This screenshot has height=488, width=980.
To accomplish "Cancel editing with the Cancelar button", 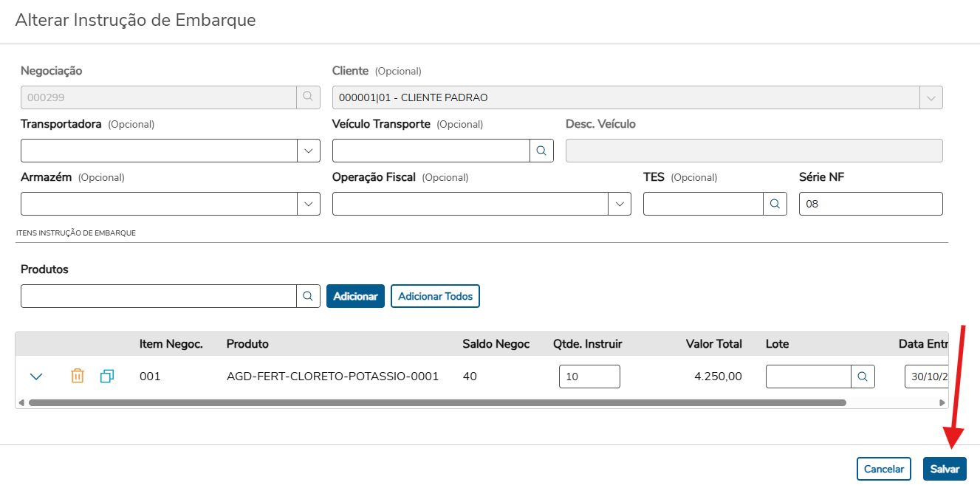I will [x=884, y=469].
